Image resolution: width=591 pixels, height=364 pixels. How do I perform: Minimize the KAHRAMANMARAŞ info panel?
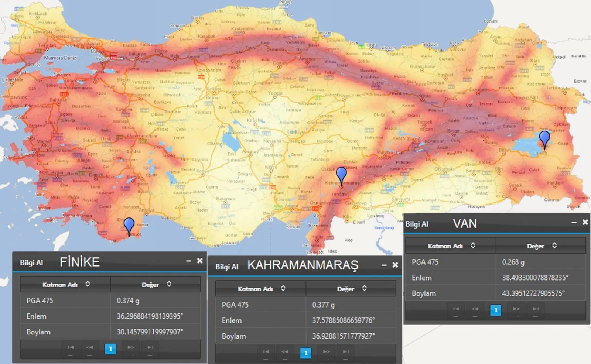384,265
